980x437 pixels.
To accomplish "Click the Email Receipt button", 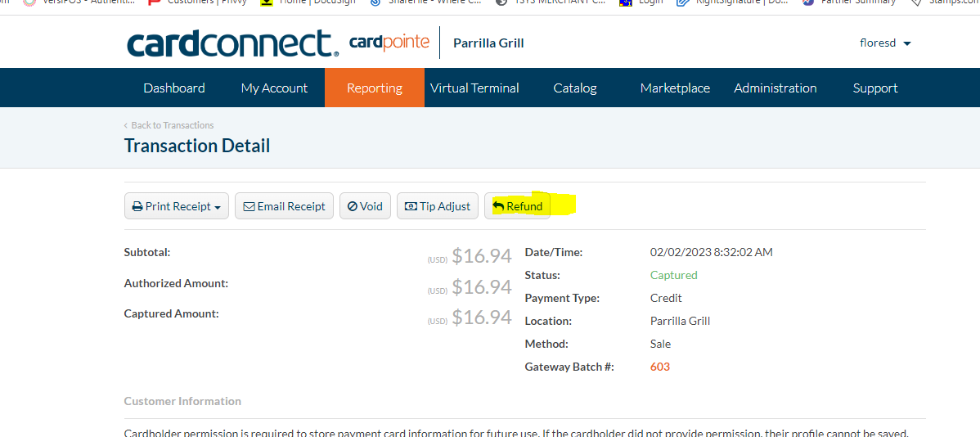I will [x=285, y=205].
